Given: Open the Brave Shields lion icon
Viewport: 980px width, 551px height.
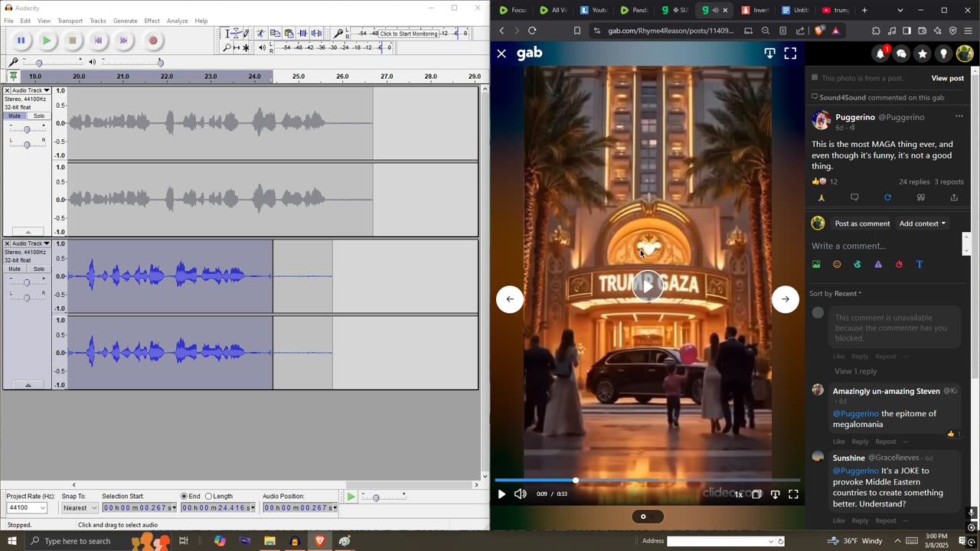Looking at the screenshot, I should click(820, 31).
